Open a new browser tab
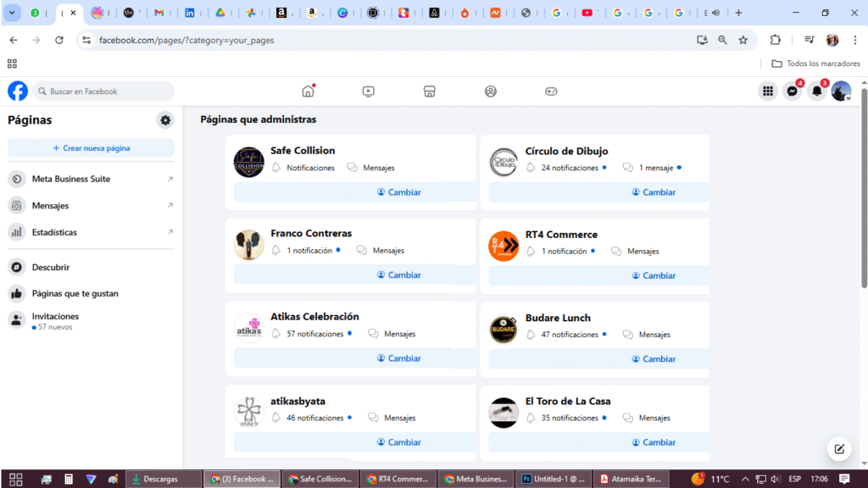 pyautogui.click(x=738, y=13)
